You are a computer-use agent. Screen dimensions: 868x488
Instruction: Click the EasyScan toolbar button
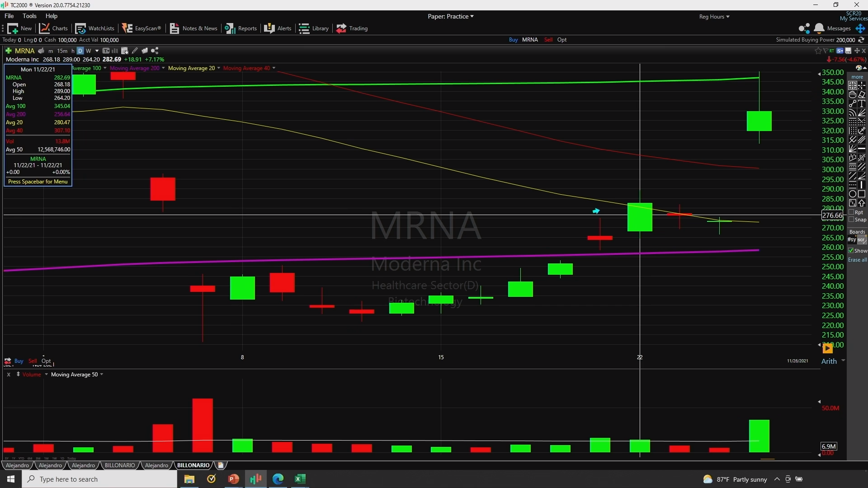pyautogui.click(x=142, y=28)
